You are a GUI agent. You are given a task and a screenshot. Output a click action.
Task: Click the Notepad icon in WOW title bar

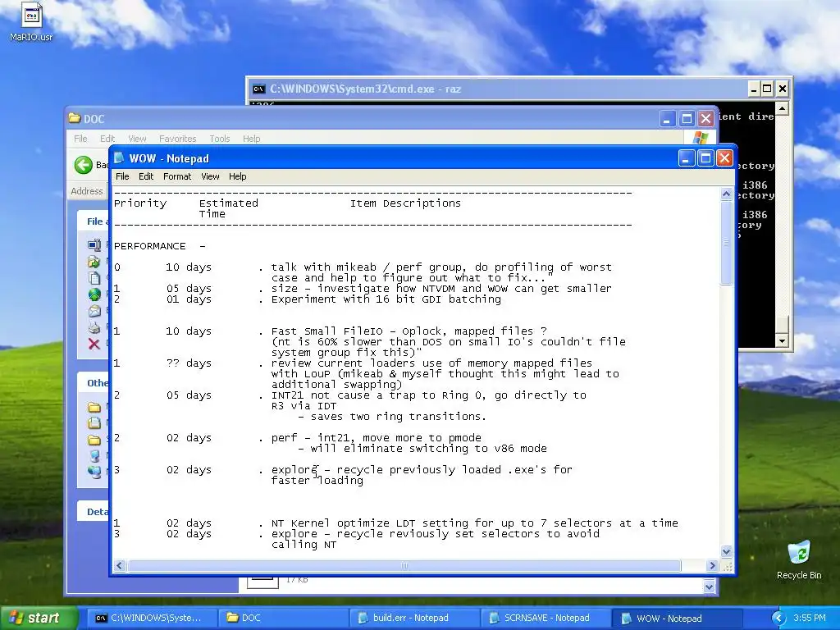coord(120,158)
